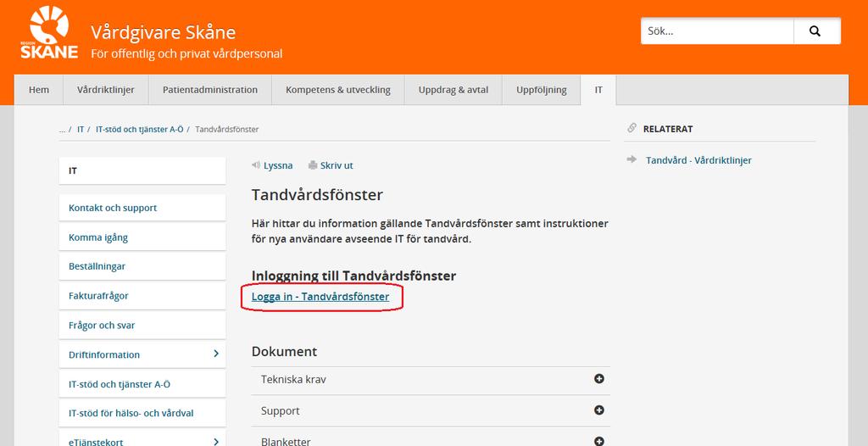This screenshot has width=868, height=446.
Task: Click Support document row label
Action: (280, 411)
